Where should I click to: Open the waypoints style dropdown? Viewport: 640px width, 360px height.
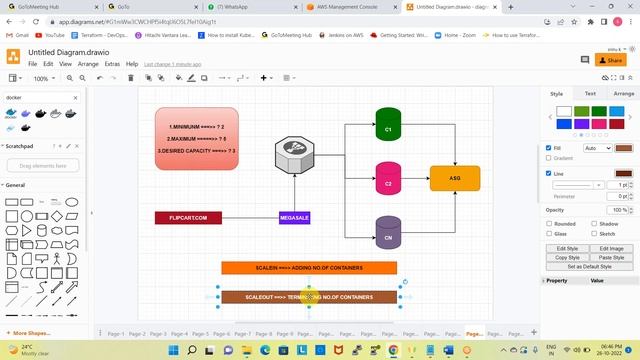coord(242,78)
